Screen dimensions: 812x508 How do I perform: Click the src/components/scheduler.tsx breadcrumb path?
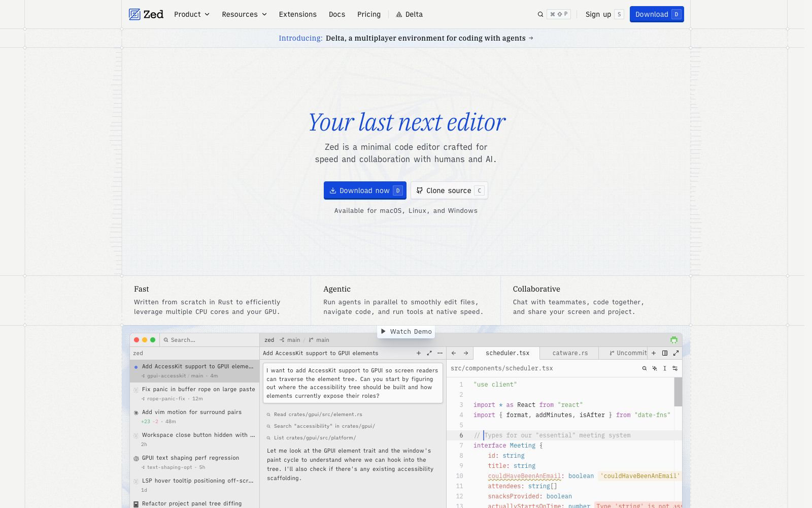click(x=501, y=368)
